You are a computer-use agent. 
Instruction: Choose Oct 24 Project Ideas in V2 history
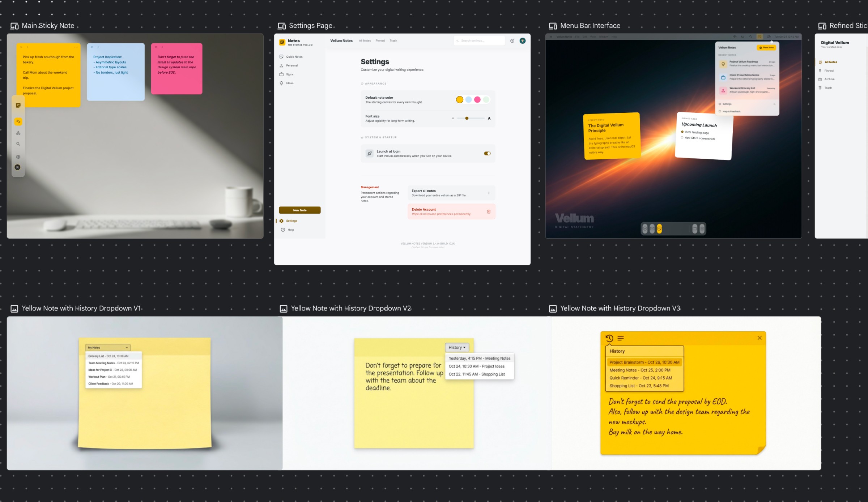coord(479,366)
